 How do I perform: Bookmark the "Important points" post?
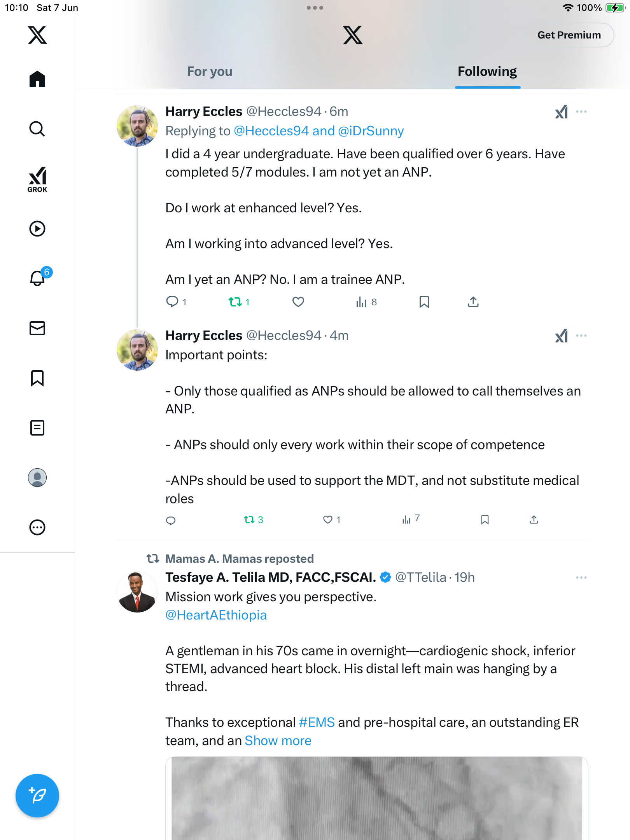pos(485,520)
